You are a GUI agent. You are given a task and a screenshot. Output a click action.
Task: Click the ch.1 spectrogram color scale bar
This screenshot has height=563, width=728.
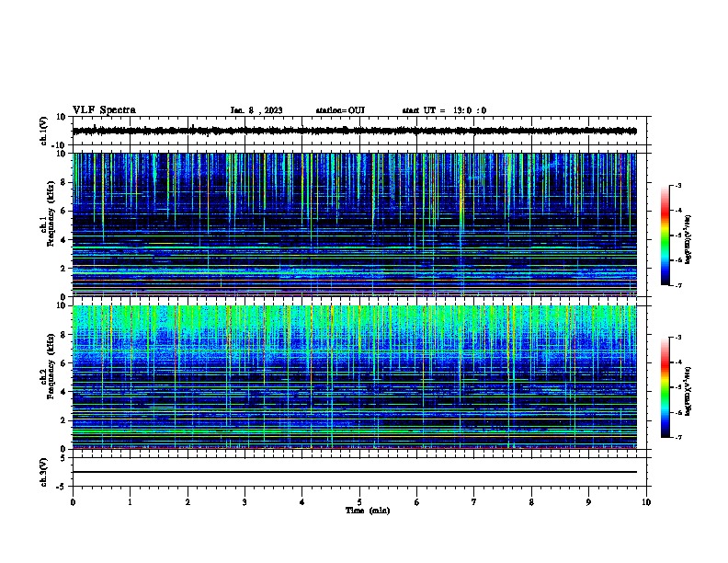click(x=665, y=236)
